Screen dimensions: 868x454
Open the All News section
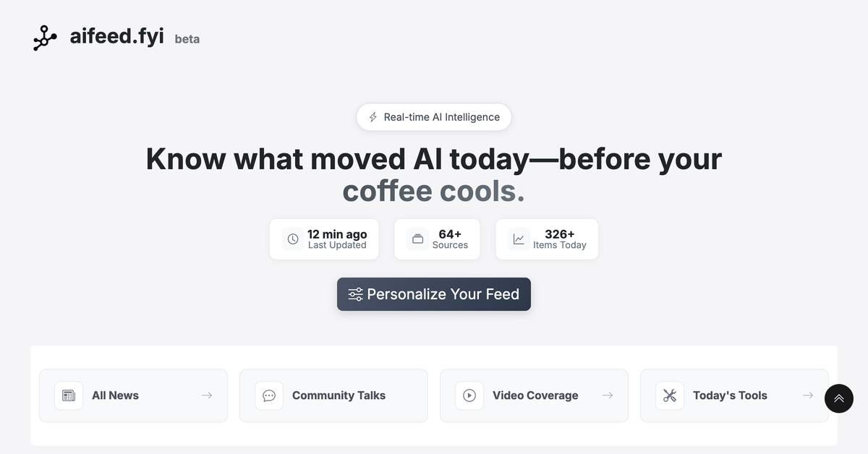115,395
